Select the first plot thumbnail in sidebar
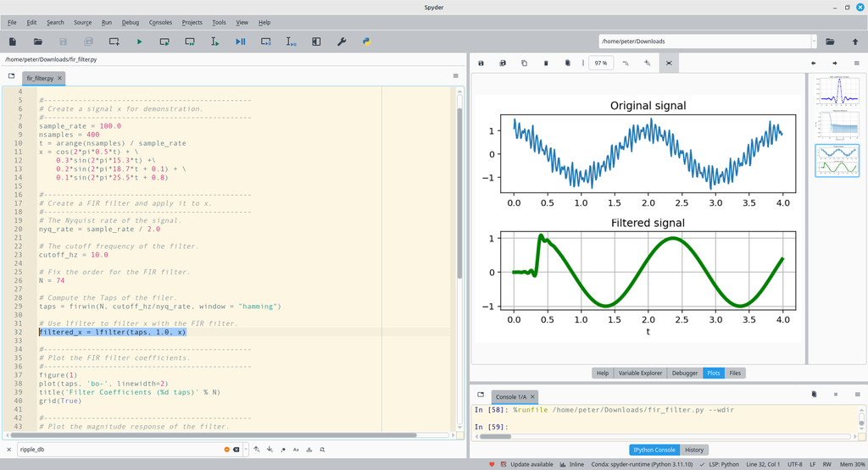Image resolution: width=868 pixels, height=470 pixels. (x=837, y=90)
